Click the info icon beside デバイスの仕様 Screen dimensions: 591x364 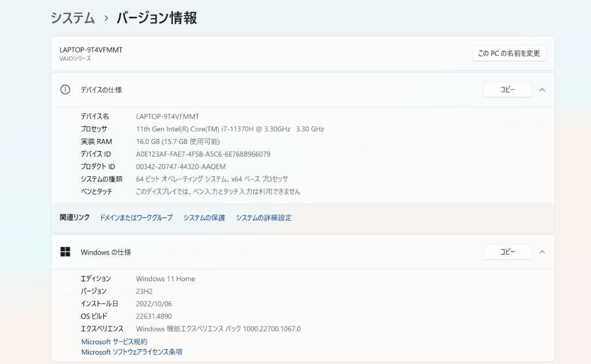[66, 89]
